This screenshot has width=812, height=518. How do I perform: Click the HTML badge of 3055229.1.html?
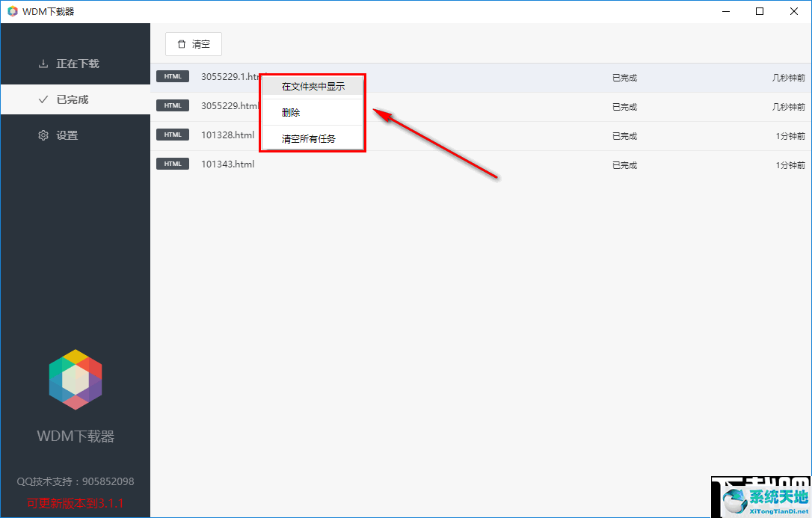click(173, 76)
